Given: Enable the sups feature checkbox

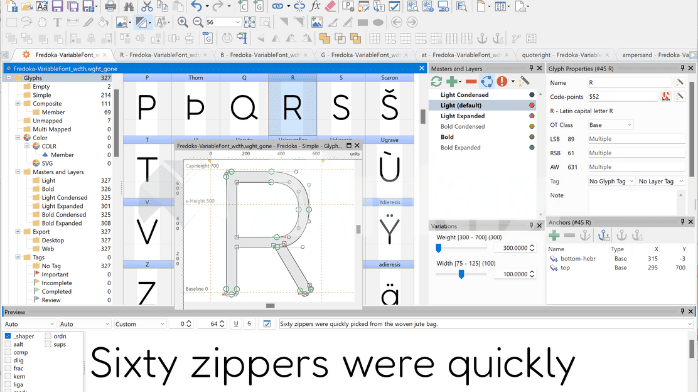Looking at the screenshot, I should 48,344.
